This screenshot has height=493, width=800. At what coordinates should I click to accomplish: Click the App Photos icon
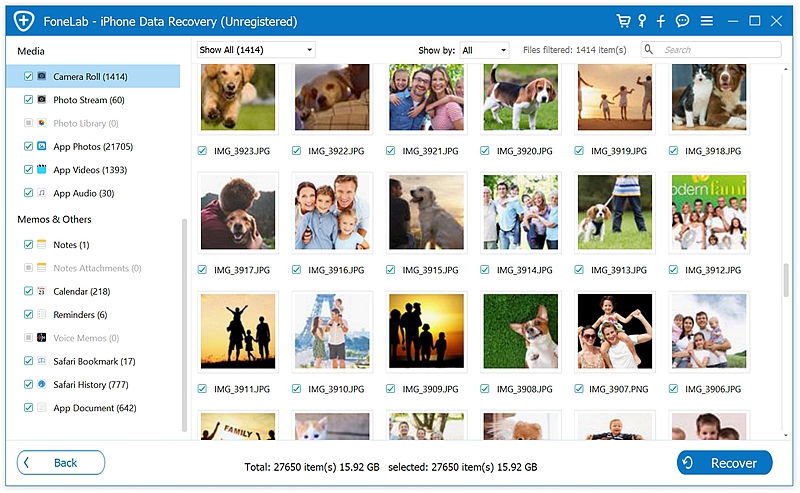click(42, 146)
